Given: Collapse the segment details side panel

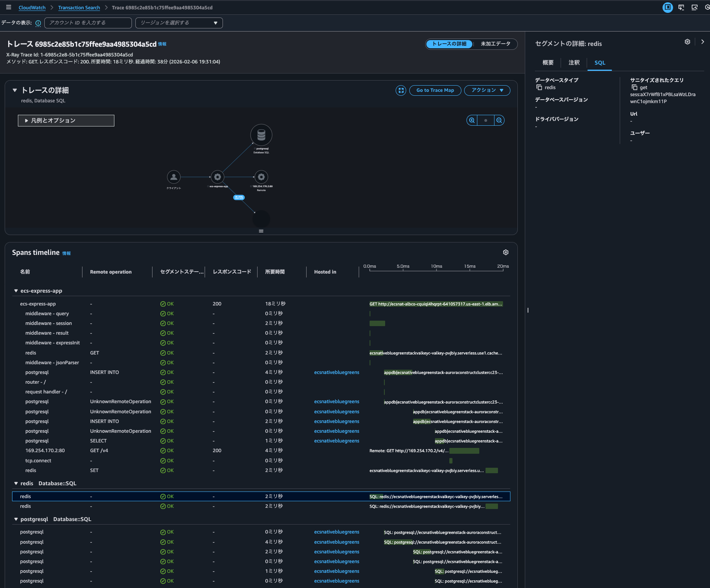Looking at the screenshot, I should coord(702,42).
